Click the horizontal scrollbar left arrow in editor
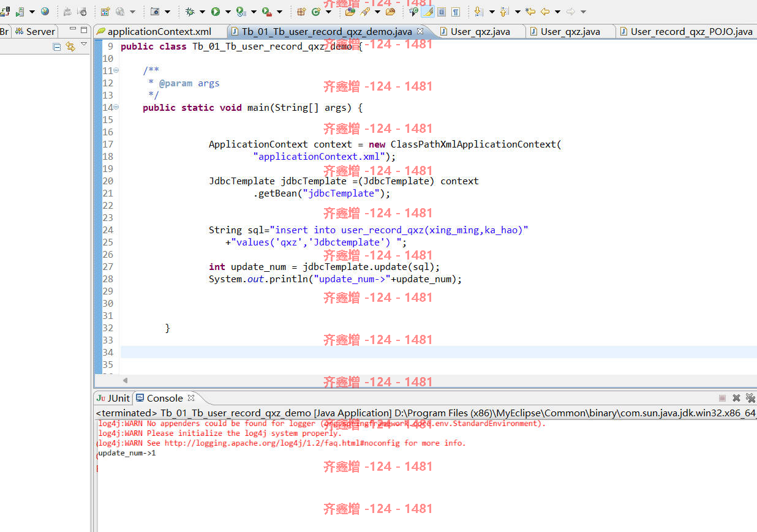The image size is (757, 532). [x=125, y=380]
